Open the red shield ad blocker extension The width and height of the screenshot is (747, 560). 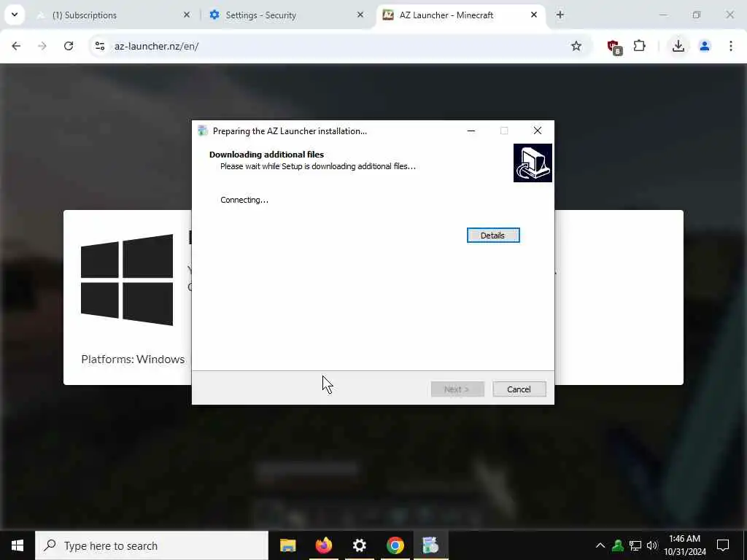tap(614, 47)
